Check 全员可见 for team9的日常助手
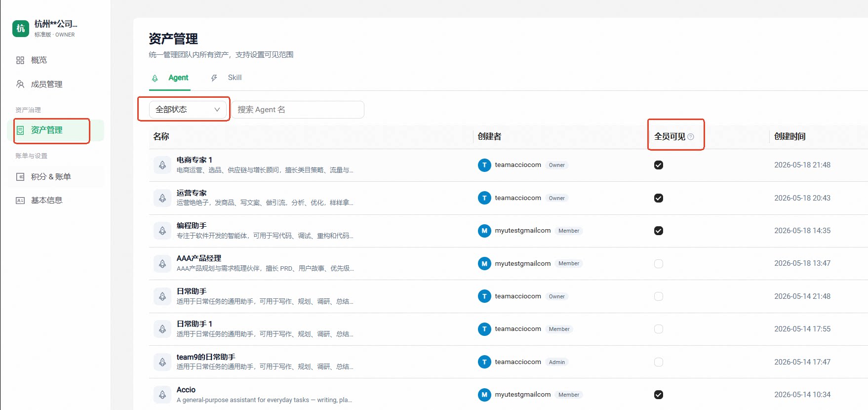Image resolution: width=868 pixels, height=410 pixels. pos(659,362)
